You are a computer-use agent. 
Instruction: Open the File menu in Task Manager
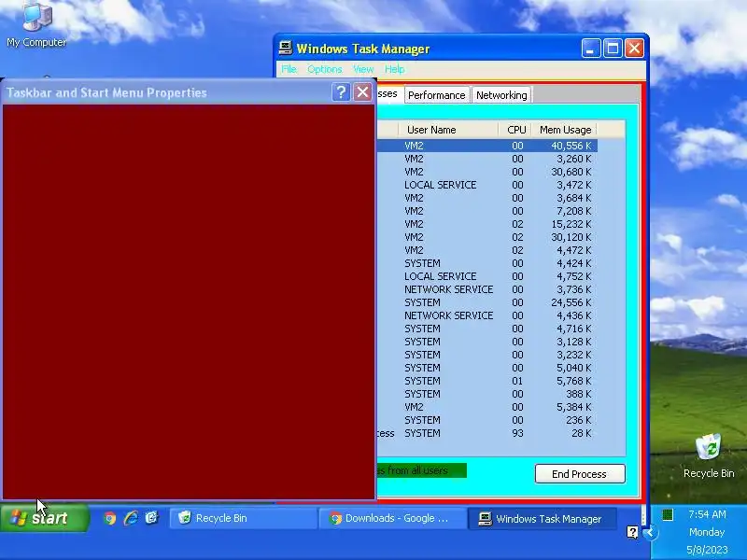[289, 69]
